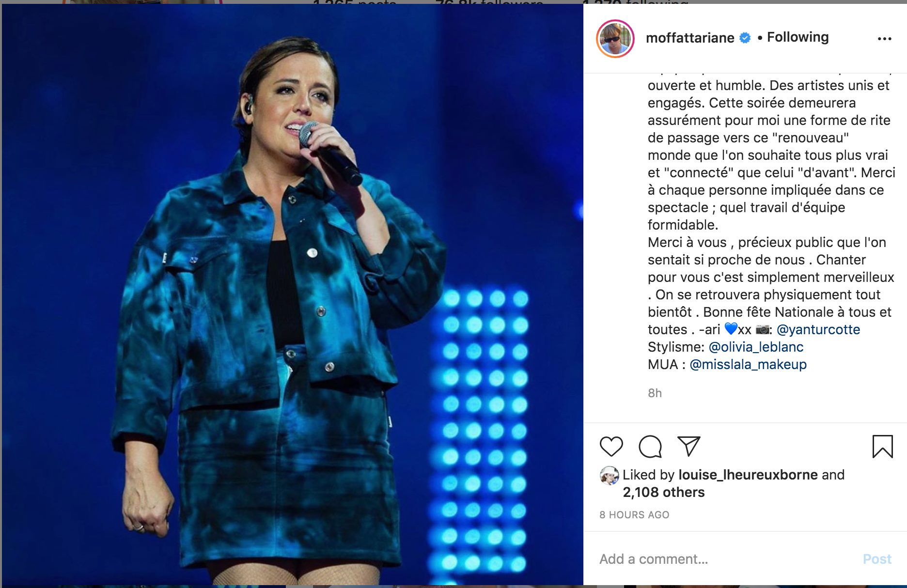Image resolution: width=907 pixels, height=588 pixels.
Task: Click the blue verified badge
Action: pos(745,38)
